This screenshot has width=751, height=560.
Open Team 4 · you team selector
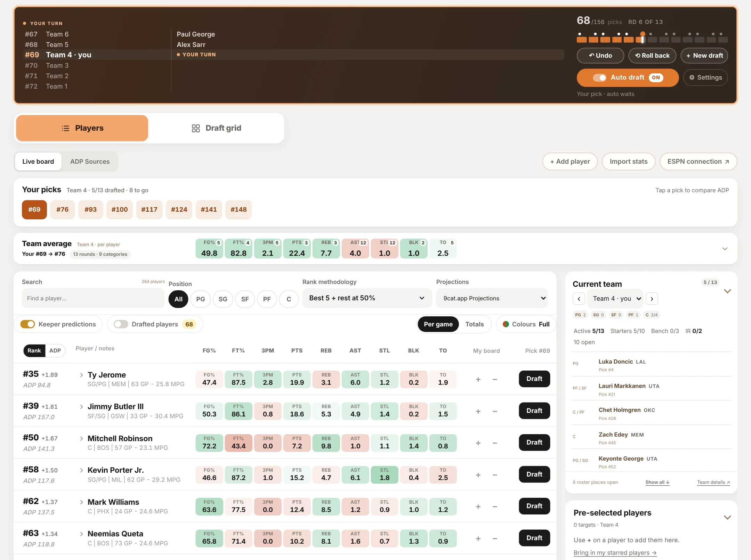615,299
